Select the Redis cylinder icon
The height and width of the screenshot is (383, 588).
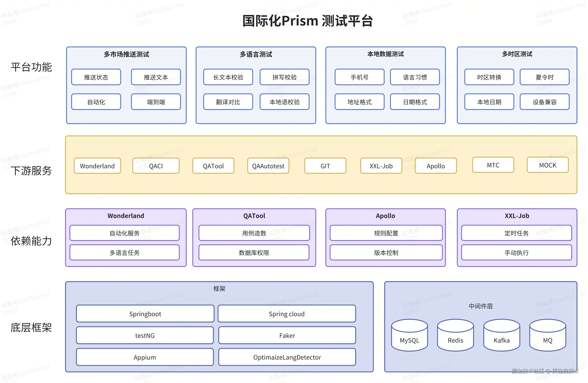click(x=455, y=336)
